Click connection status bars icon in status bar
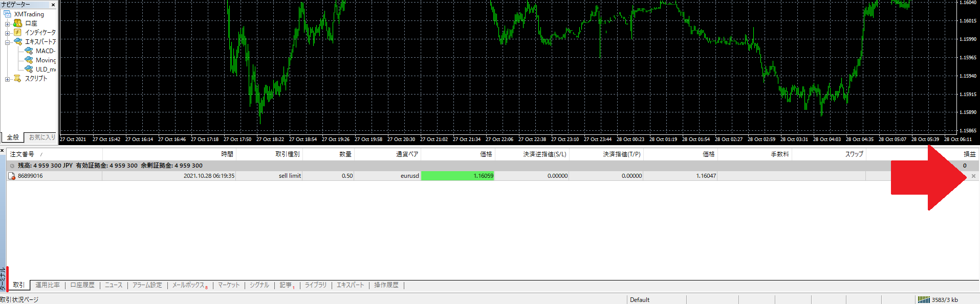 coord(923,300)
